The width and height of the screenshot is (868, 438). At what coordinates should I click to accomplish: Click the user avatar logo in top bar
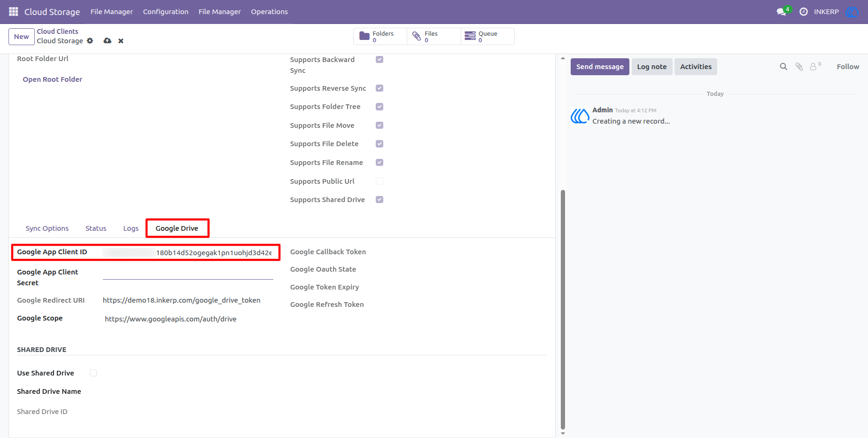852,12
